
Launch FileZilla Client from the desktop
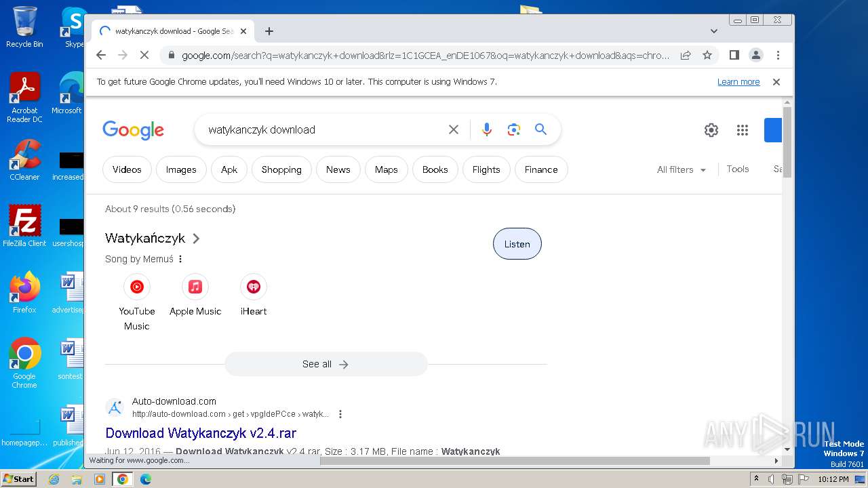tap(24, 226)
